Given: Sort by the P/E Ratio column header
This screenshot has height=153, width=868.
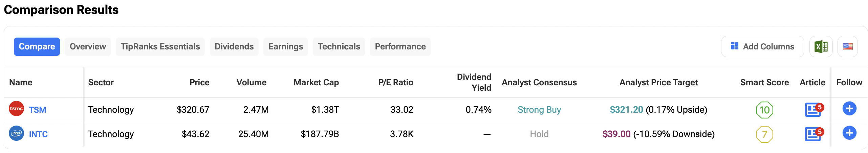Looking at the screenshot, I should [x=395, y=83].
